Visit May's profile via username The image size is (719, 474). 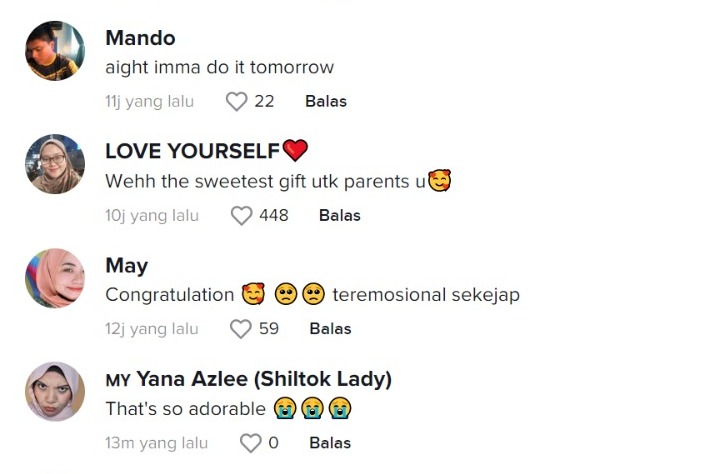coord(126,265)
